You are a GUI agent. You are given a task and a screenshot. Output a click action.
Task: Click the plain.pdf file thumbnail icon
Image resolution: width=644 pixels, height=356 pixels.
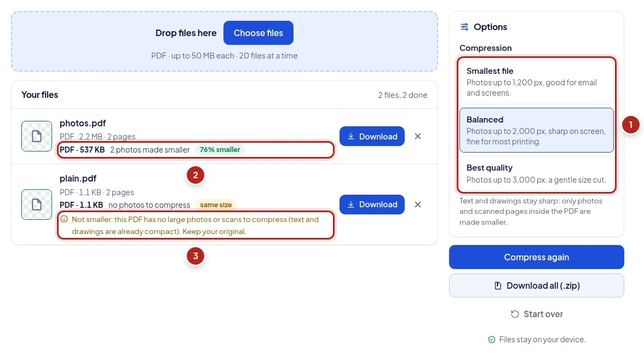pos(37,205)
